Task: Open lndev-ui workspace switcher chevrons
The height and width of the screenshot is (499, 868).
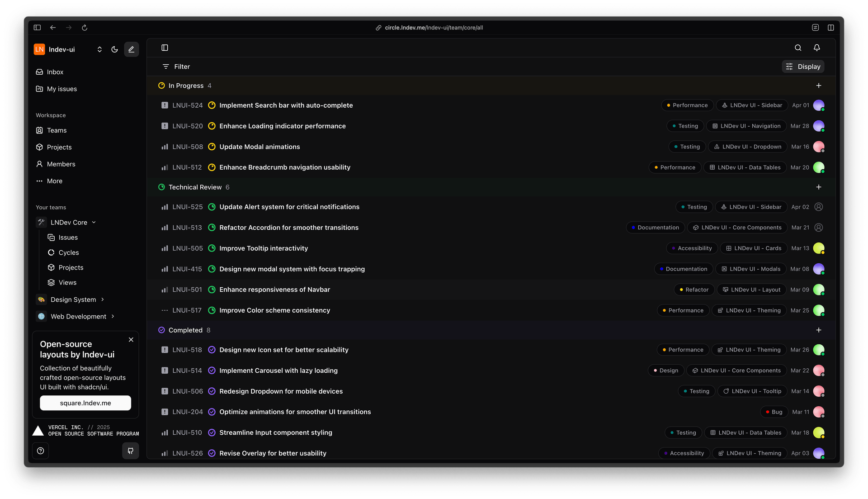Action: 99,49
